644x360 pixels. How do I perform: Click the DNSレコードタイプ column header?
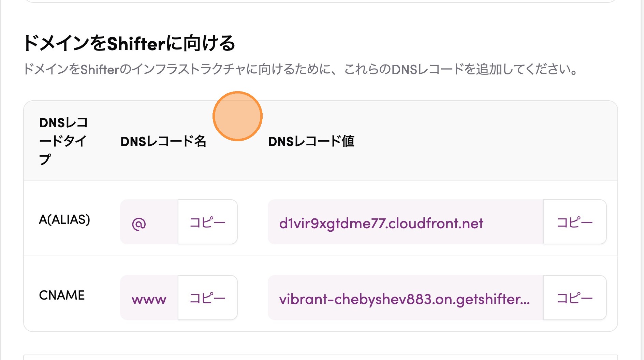tap(63, 141)
